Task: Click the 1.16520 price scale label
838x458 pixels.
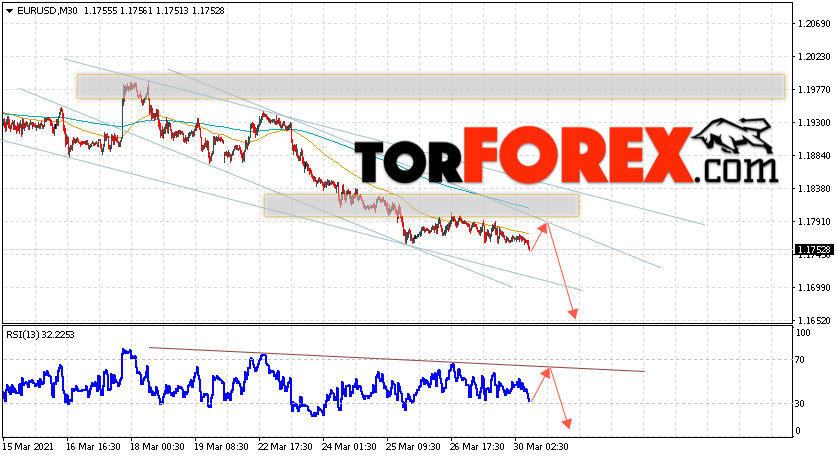Action: [814, 321]
